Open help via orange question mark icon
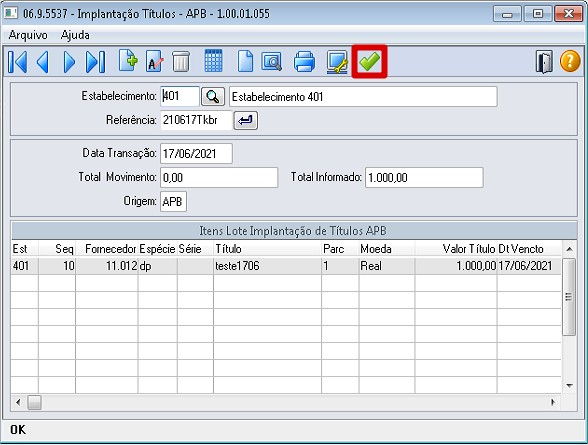 tap(570, 61)
